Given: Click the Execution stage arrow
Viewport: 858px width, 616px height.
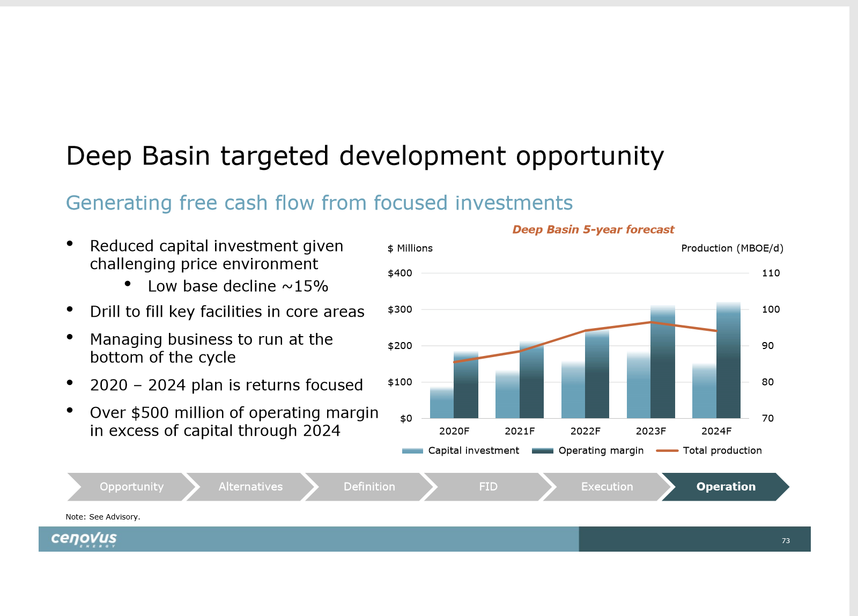Looking at the screenshot, I should coord(607,487).
